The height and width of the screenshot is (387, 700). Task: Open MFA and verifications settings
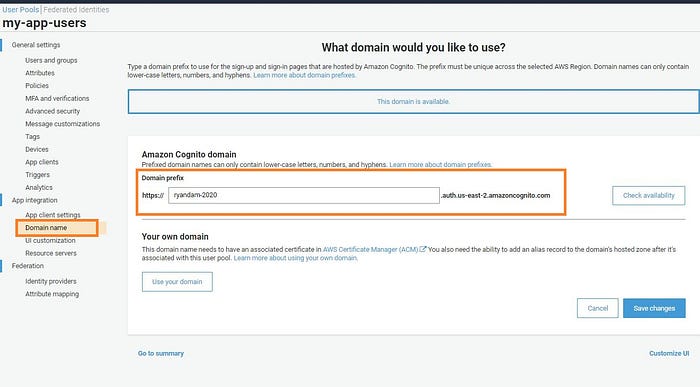pos(57,98)
